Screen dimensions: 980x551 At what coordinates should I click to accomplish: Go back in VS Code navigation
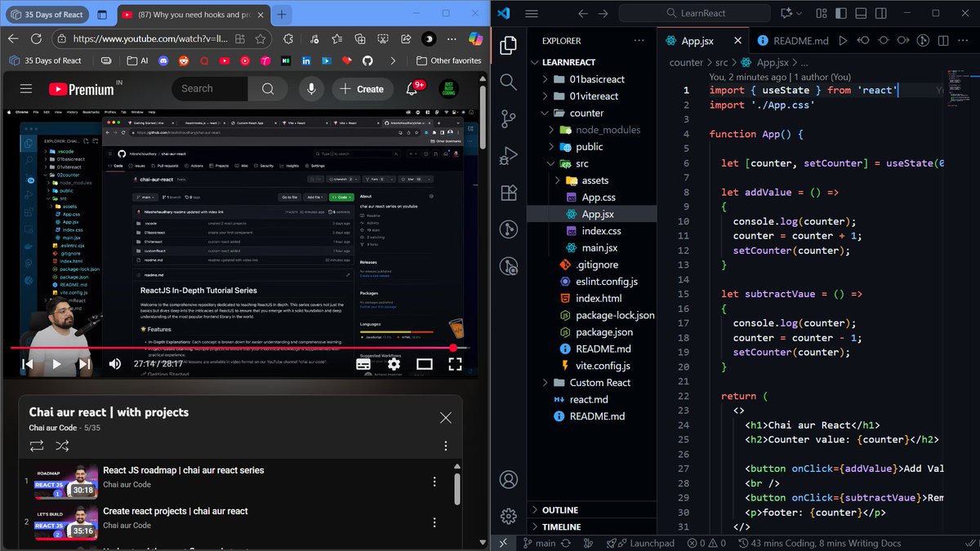coord(582,13)
